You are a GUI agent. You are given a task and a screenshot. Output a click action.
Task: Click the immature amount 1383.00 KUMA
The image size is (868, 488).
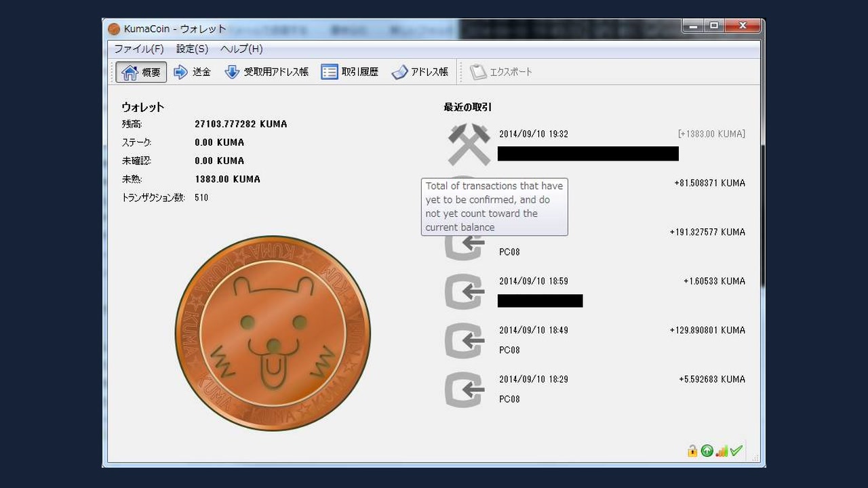click(x=227, y=179)
